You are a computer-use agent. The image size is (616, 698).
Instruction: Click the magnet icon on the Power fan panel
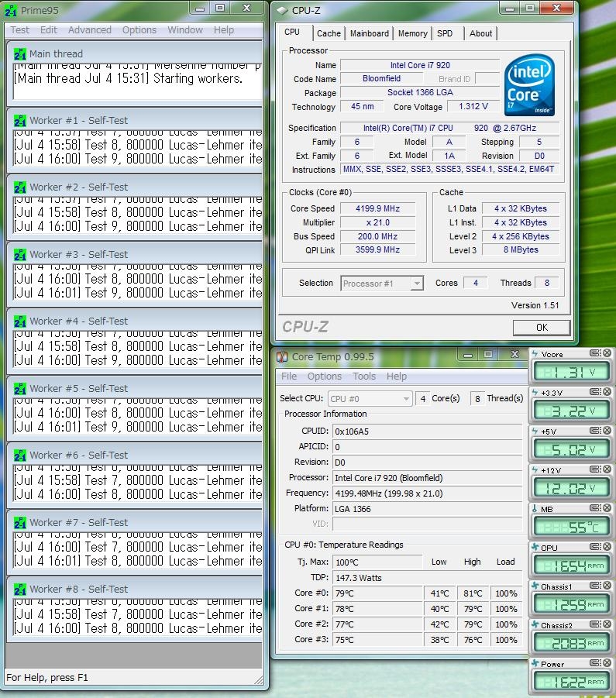[x=596, y=663]
